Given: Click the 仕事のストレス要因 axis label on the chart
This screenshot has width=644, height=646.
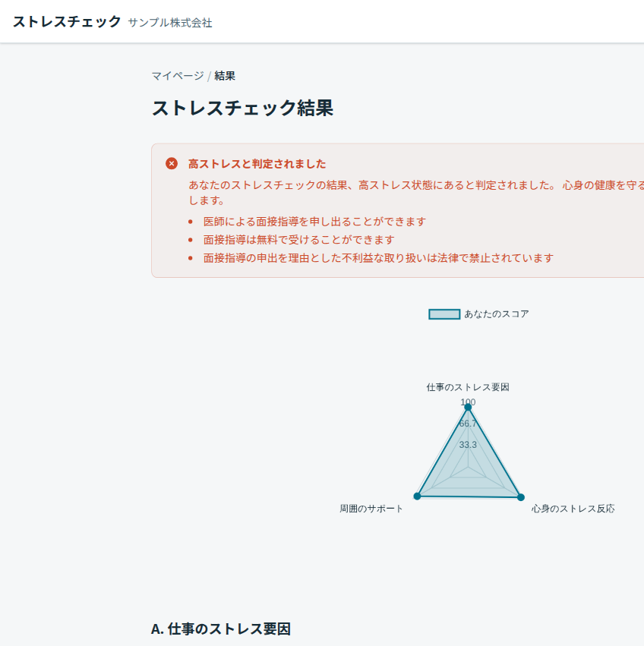Looking at the screenshot, I should [468, 387].
